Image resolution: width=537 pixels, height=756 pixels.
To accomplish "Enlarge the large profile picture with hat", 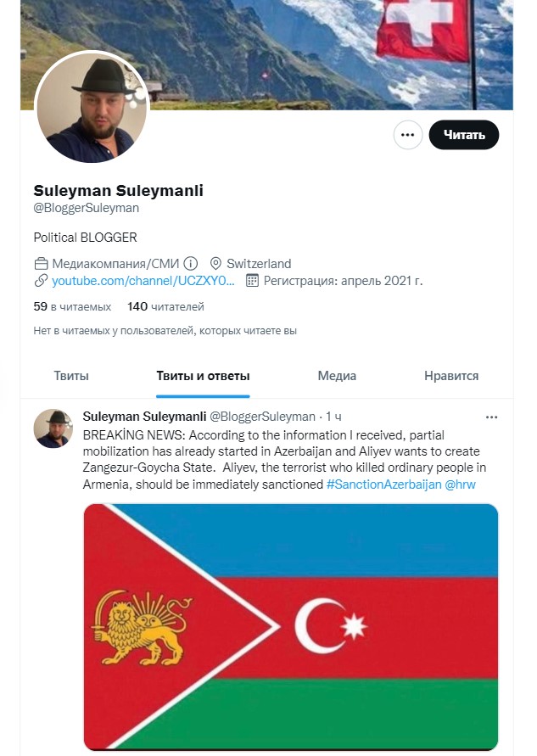I will (92, 107).
